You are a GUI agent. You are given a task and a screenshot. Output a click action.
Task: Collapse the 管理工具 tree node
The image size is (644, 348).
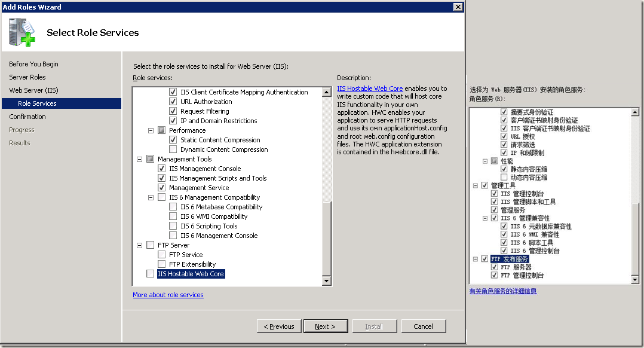(x=475, y=185)
